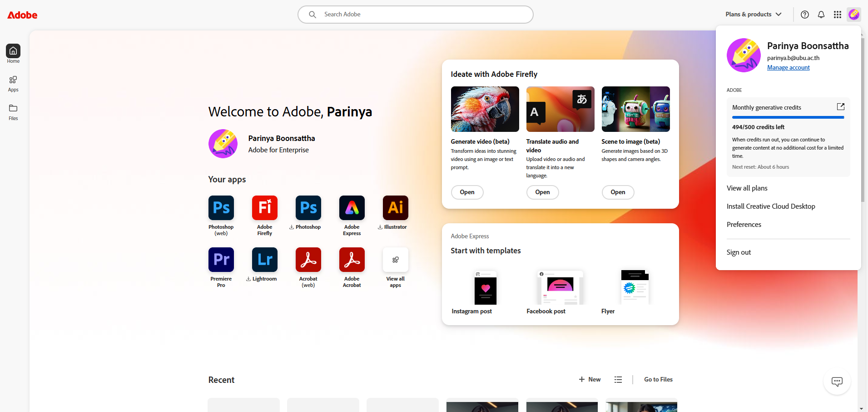Screen dimensions: 868x412
Task: Expand the Plans & products dropdown
Action: [x=753, y=15]
